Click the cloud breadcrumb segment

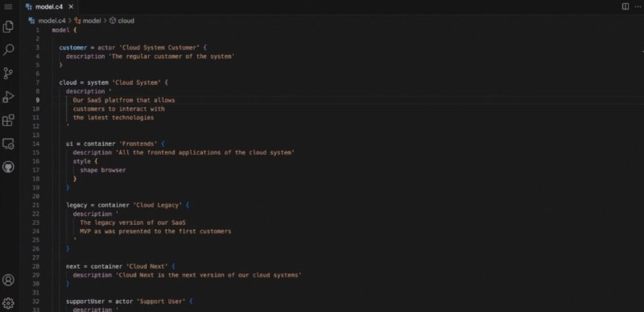[x=122, y=20]
